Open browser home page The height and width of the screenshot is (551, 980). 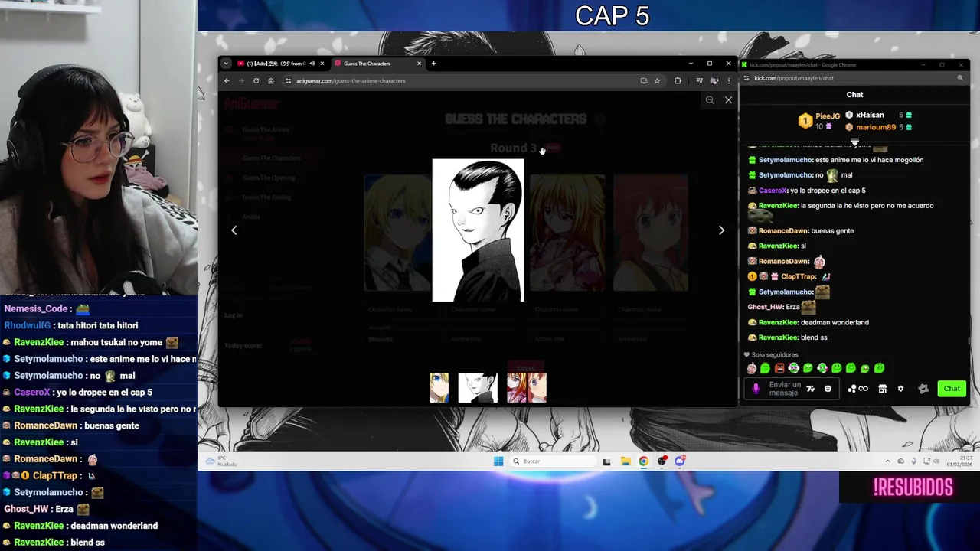coord(270,80)
